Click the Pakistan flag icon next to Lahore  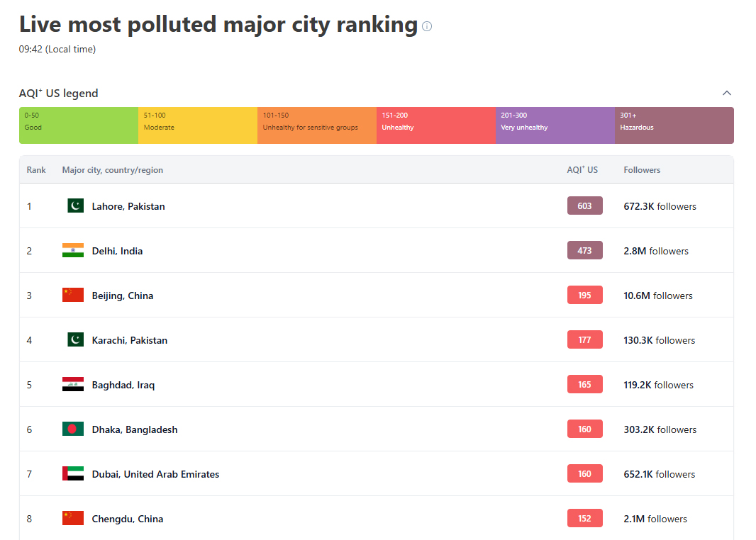(75, 206)
